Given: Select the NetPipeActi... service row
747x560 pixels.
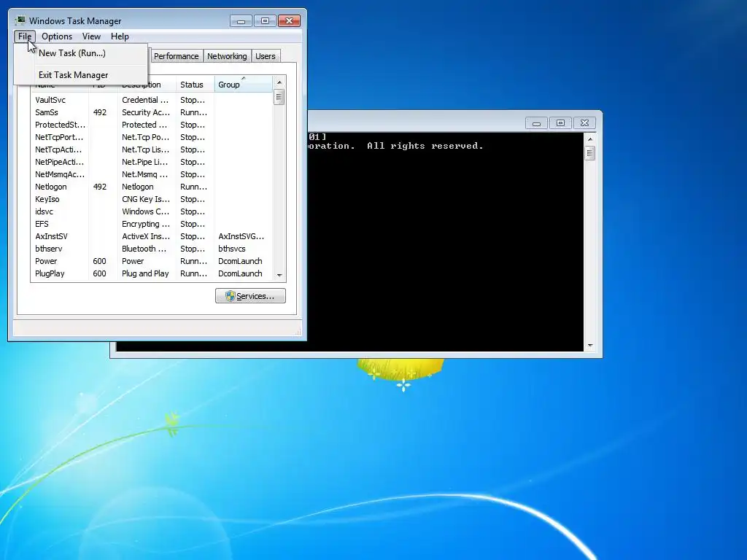Looking at the screenshot, I should [152, 162].
